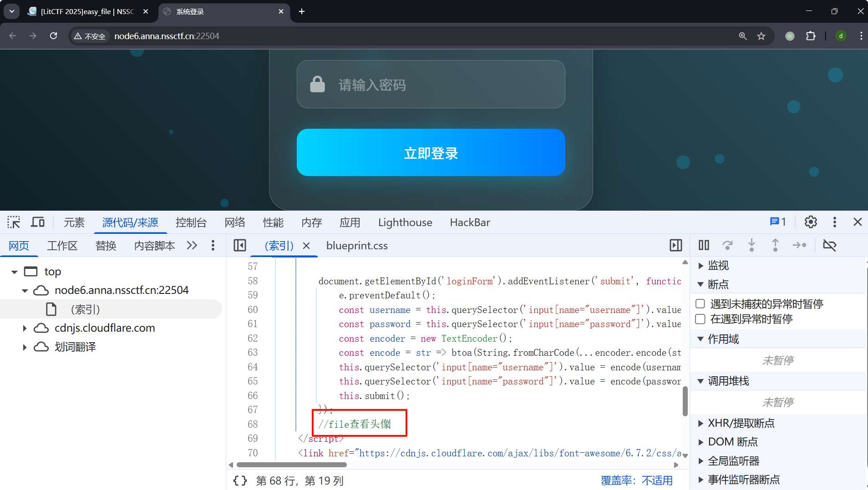Open the Chrome extensions puzzle icon

811,36
